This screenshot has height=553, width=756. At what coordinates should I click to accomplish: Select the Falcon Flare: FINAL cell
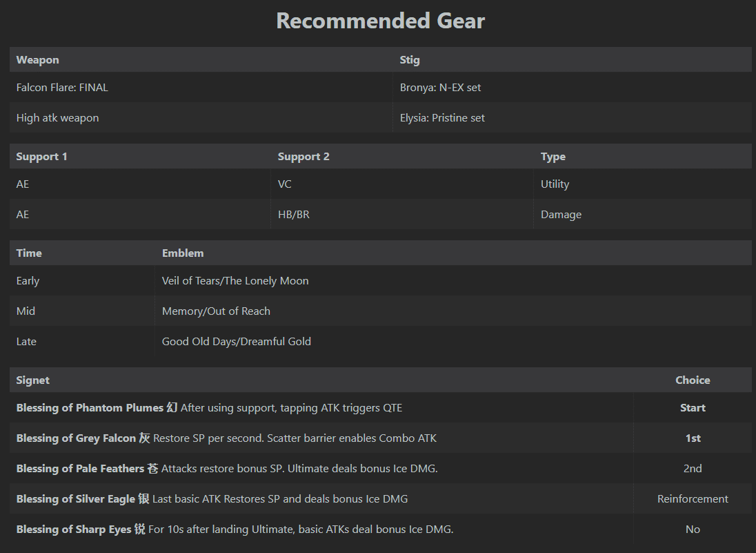[62, 88]
